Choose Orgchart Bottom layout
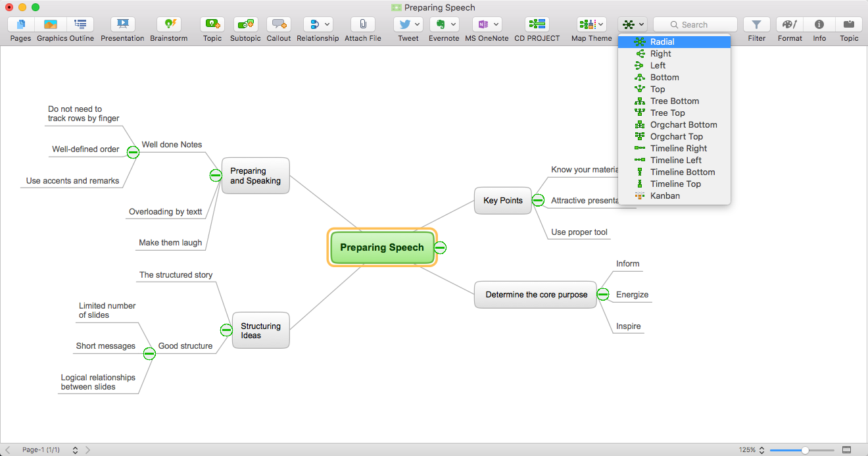 click(674, 124)
